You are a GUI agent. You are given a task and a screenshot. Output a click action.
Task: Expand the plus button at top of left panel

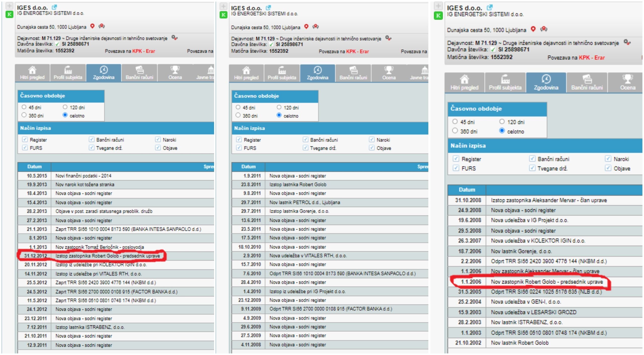click(9, 6)
